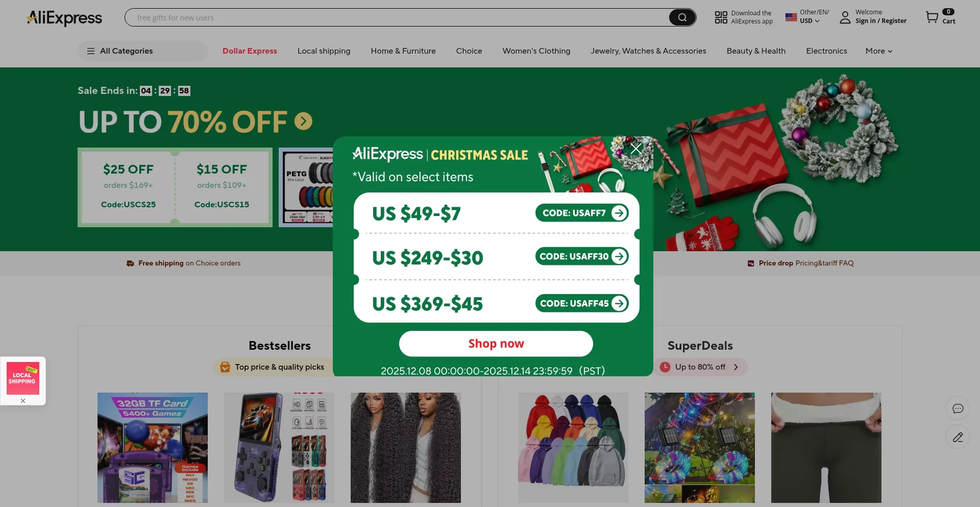Open the chat message support icon
The width and height of the screenshot is (980, 507).
click(958, 408)
